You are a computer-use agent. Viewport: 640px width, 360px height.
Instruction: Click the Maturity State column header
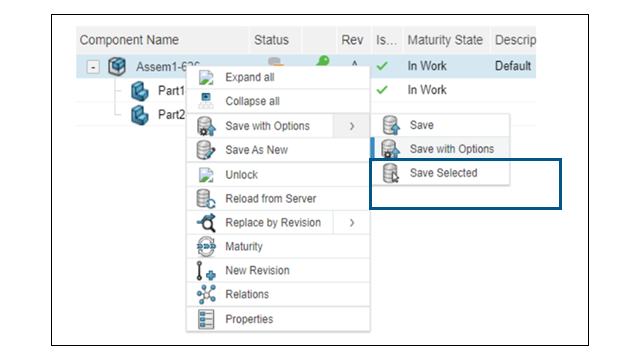coord(446,40)
